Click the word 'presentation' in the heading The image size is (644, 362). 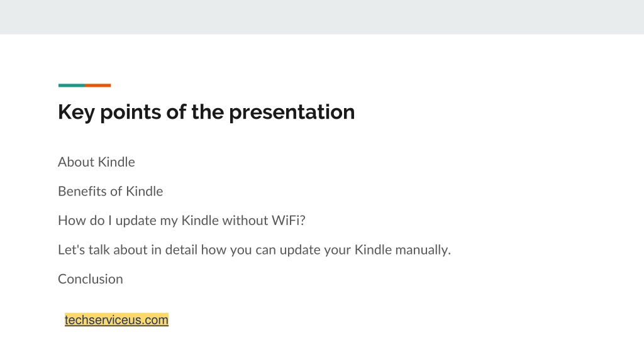click(292, 112)
